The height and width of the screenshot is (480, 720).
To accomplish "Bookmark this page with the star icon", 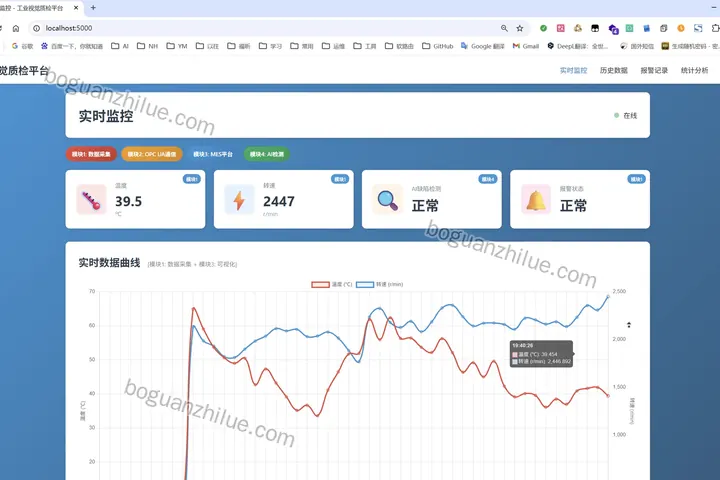I will [x=520, y=28].
